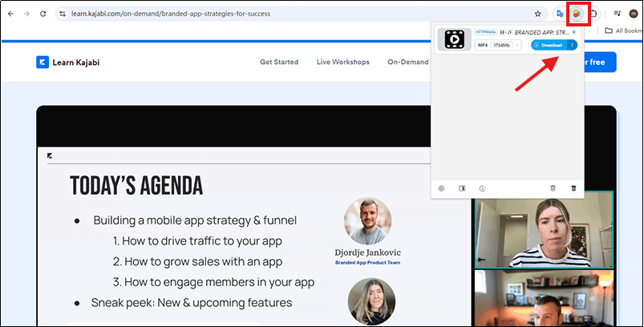644x327 pixels.
Task: Open the Get Started menu item
Action: click(279, 62)
